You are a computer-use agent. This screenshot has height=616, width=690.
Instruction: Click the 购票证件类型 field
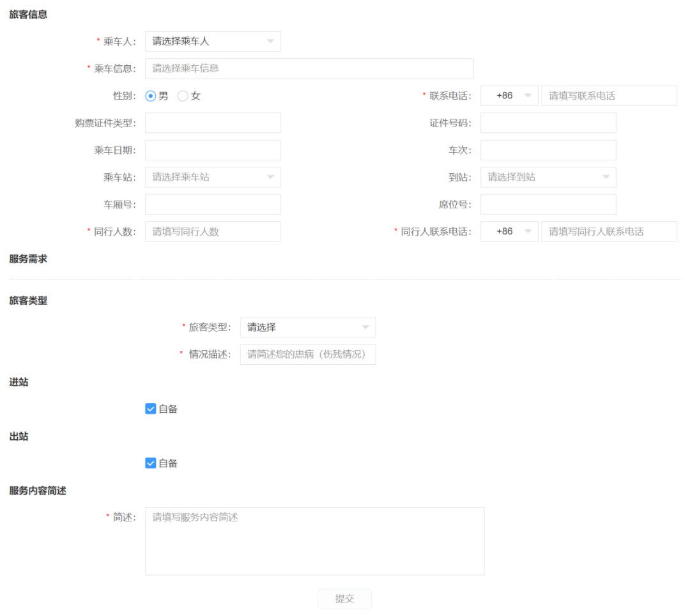[213, 123]
